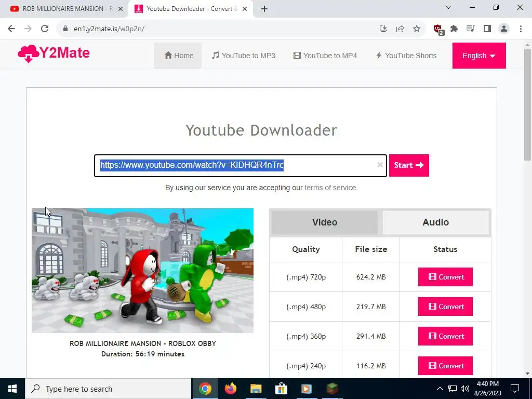Open the English language dropdown
Viewport: 532px width, 399px height.
(x=479, y=56)
